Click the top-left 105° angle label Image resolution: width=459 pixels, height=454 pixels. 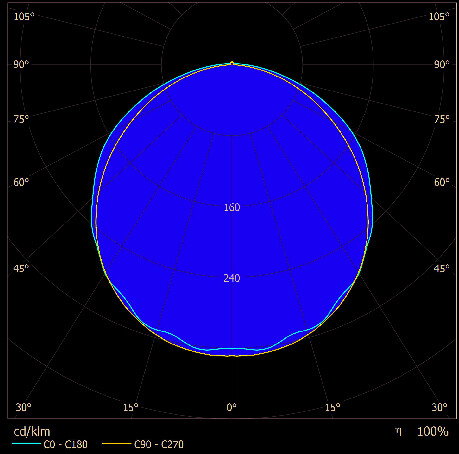[x=24, y=16]
